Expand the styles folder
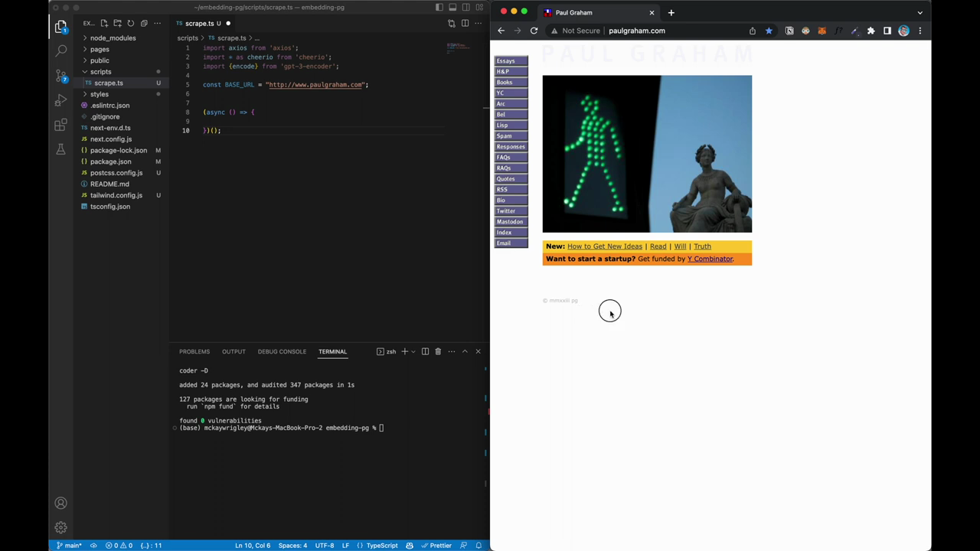The image size is (980, 551). point(100,94)
